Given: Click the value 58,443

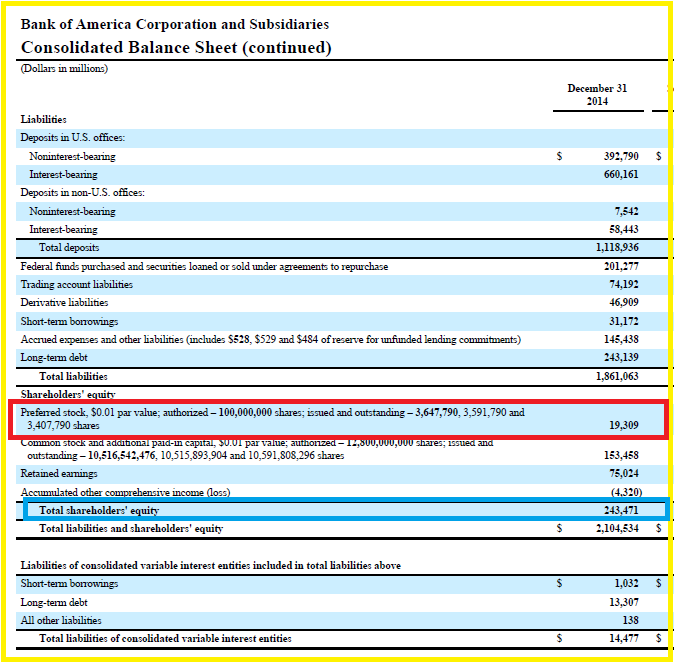Looking at the screenshot, I should point(624,229).
